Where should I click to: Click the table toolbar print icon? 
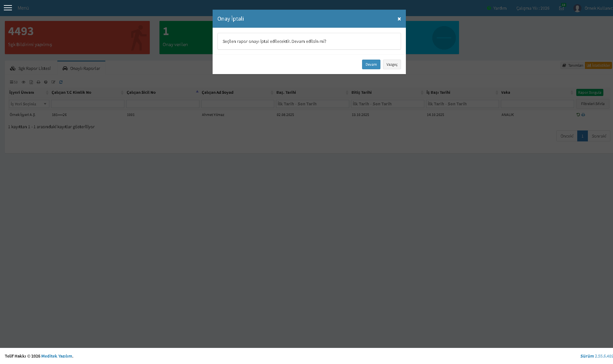(39, 82)
